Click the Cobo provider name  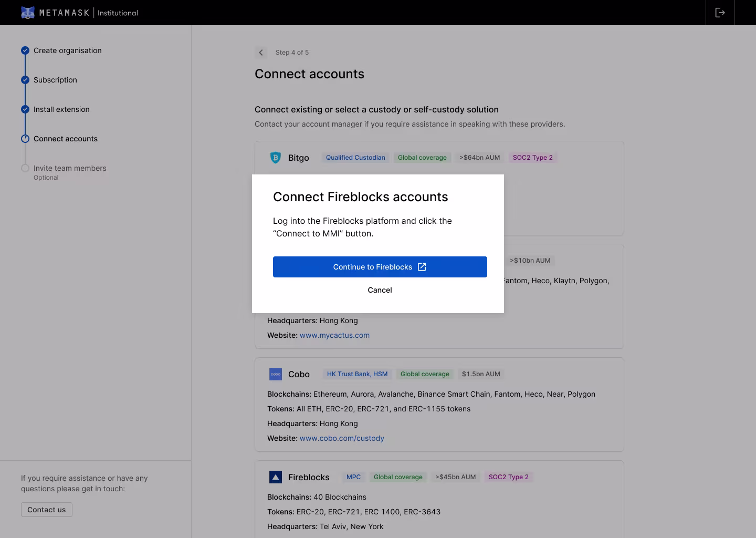pos(299,374)
